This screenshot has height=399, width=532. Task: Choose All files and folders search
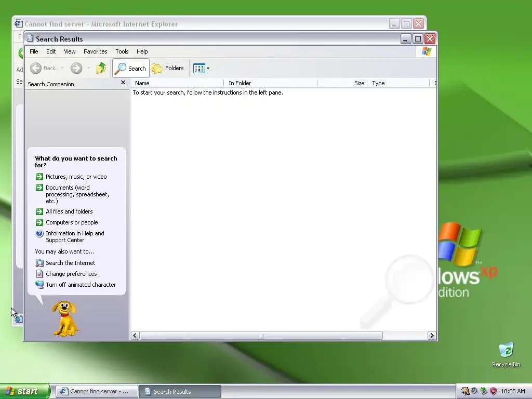point(69,211)
